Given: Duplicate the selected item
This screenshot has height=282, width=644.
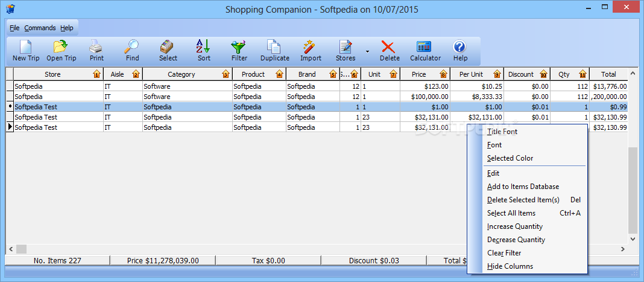Looking at the screenshot, I should (275, 51).
